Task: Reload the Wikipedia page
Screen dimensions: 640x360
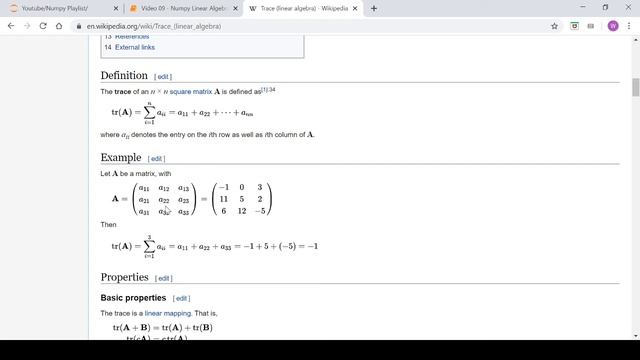Action: (43, 26)
